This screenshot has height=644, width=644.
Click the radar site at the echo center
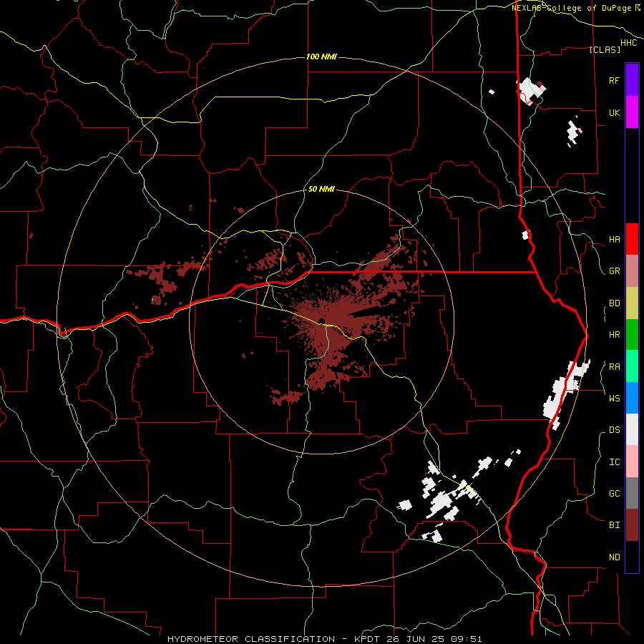point(321,321)
